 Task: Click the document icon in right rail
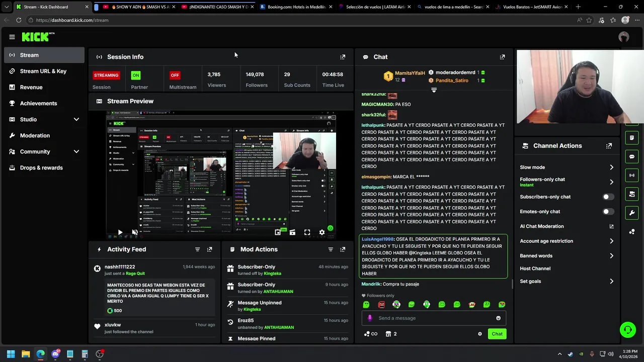click(x=632, y=137)
